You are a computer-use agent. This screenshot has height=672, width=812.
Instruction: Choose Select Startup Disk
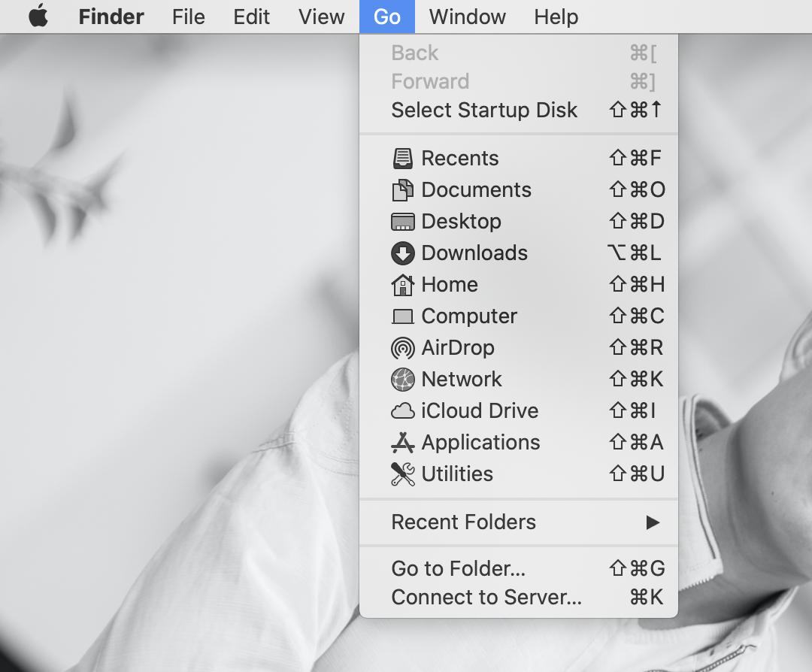point(484,110)
